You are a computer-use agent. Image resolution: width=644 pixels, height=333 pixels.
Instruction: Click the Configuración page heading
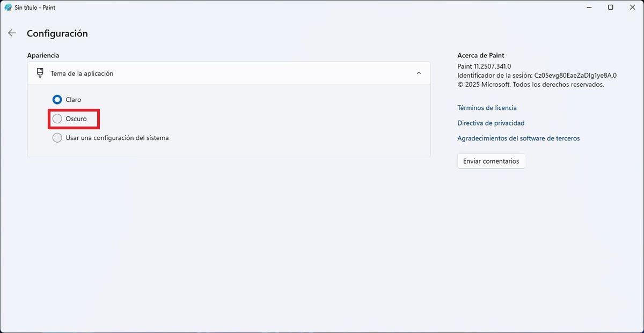57,33
